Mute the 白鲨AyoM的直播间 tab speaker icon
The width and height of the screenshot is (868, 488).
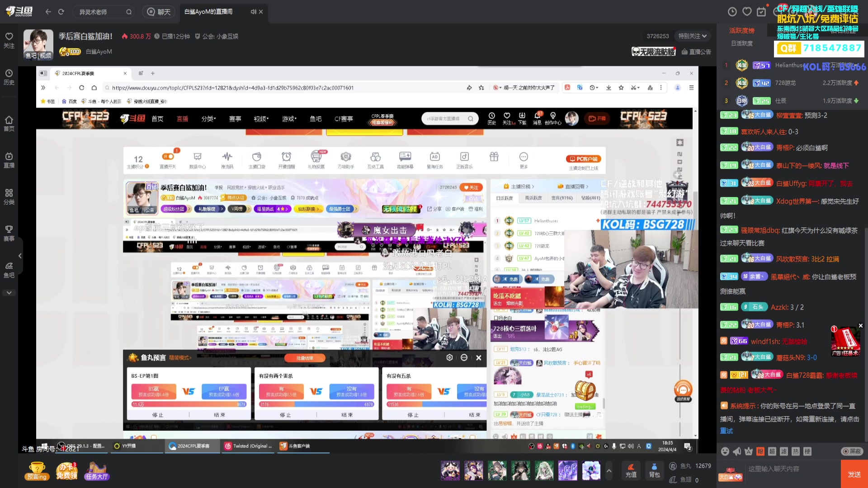pos(253,12)
